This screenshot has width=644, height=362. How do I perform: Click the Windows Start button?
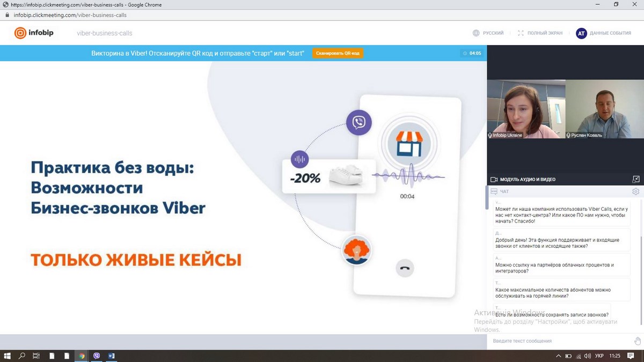(8, 356)
